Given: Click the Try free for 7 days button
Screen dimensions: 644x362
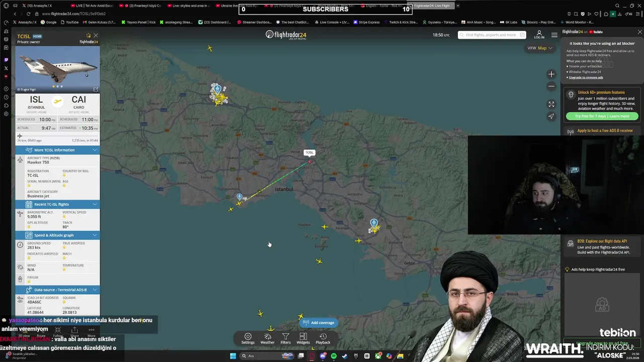Looking at the screenshot, I should [602, 116].
